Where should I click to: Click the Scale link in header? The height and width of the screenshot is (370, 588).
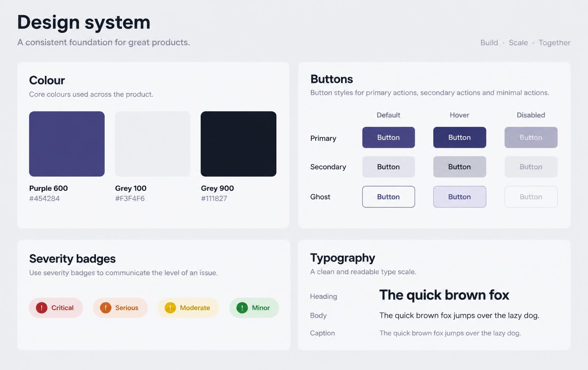pyautogui.click(x=518, y=43)
